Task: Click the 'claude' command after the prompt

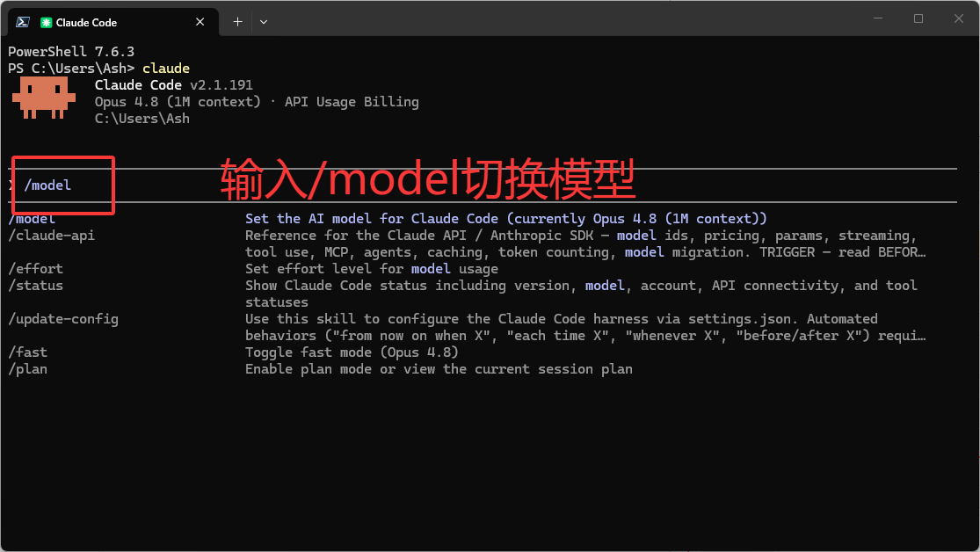Action: [x=166, y=69]
